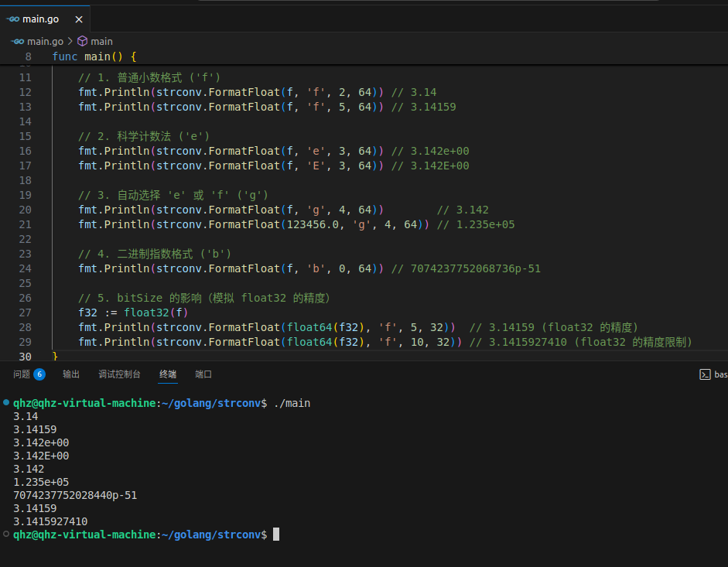This screenshot has height=567, width=728.
Task: Click the 123456.0 literal on line 21
Action: coord(313,225)
